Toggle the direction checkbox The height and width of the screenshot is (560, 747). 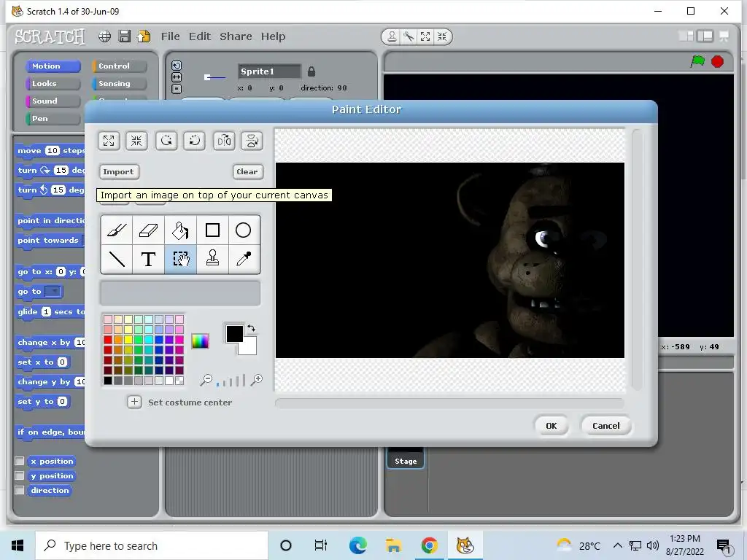click(x=20, y=490)
